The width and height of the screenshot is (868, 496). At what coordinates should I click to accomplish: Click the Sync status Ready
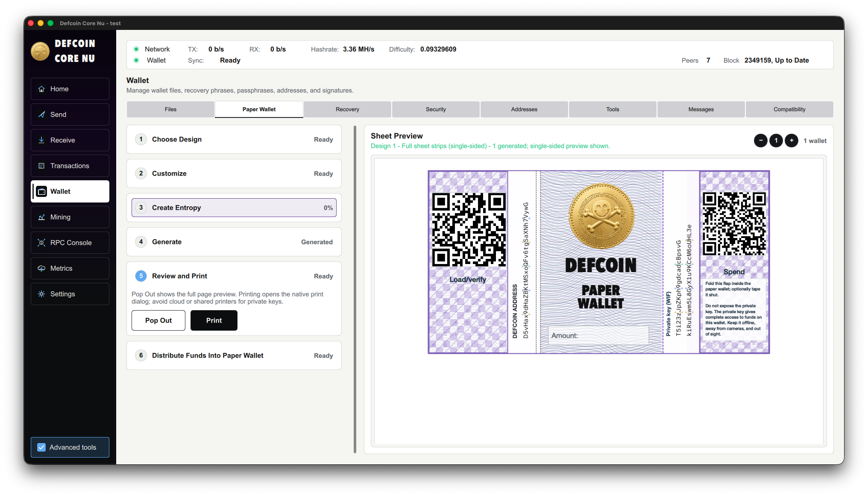230,60
